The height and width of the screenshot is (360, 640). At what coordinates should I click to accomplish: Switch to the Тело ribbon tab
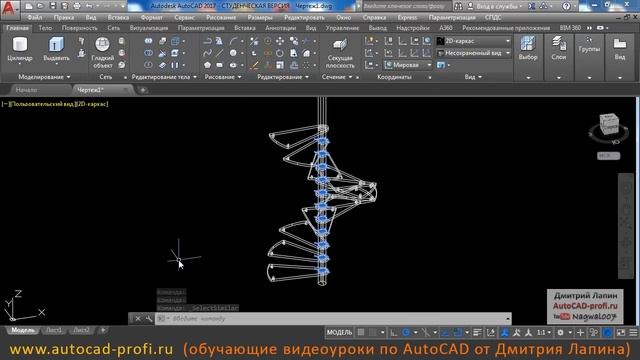(45, 28)
